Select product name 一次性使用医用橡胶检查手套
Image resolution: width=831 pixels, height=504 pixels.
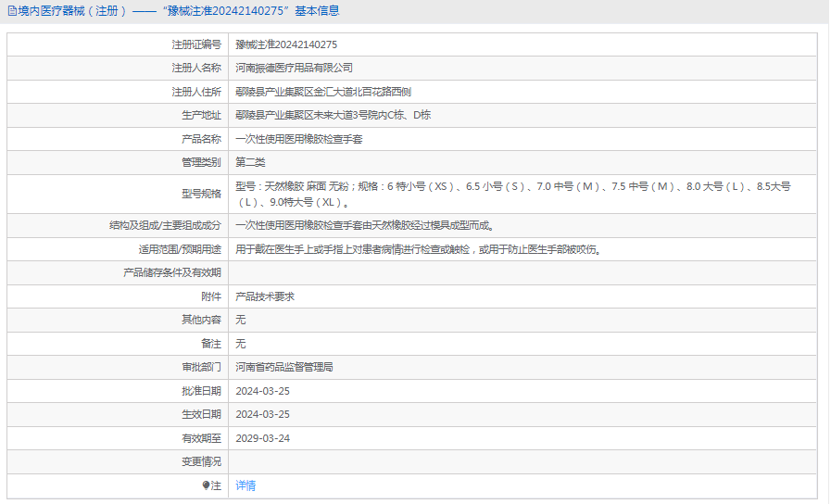tap(299, 139)
